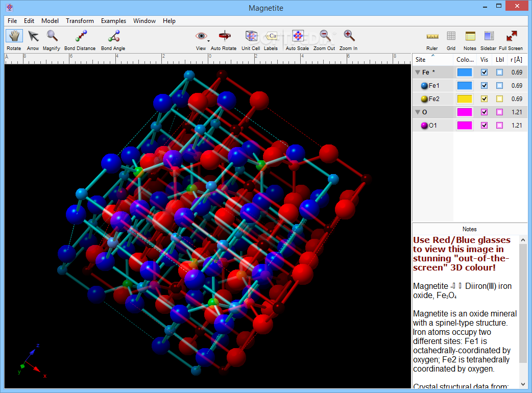
Task: Open the Transform menu
Action: coord(80,21)
